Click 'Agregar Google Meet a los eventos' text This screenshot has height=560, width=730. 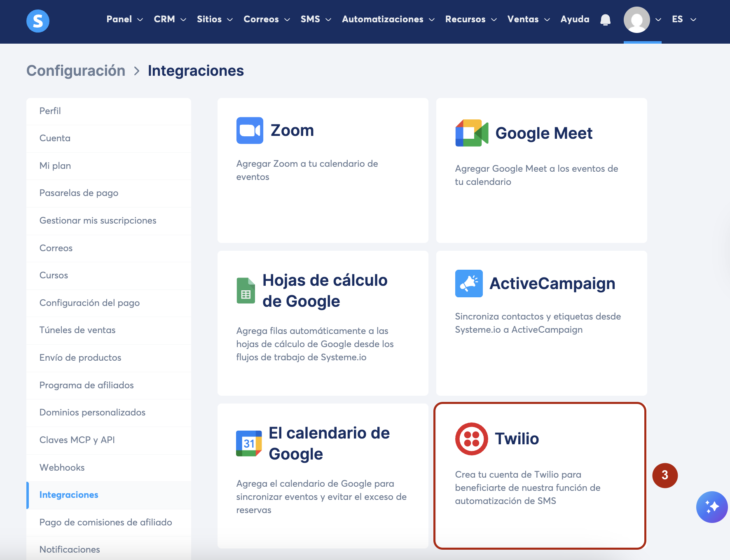tap(536, 175)
